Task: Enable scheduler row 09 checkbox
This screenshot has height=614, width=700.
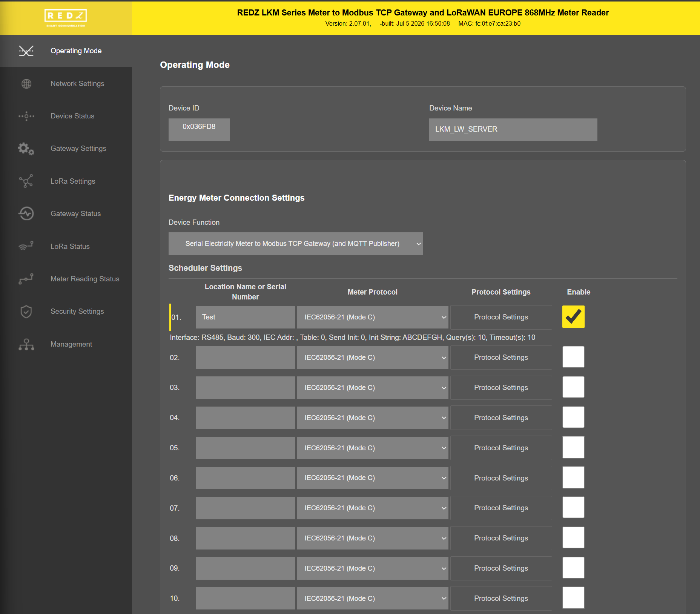Action: pyautogui.click(x=573, y=568)
